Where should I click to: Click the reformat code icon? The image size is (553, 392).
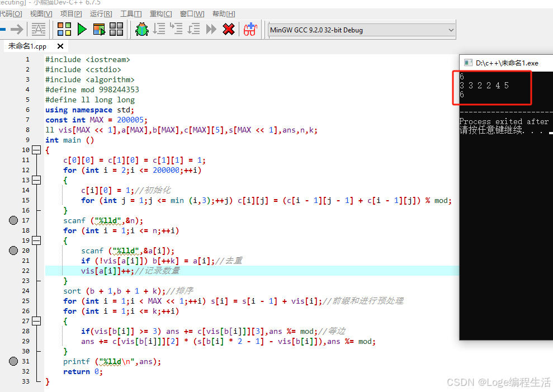(39, 29)
